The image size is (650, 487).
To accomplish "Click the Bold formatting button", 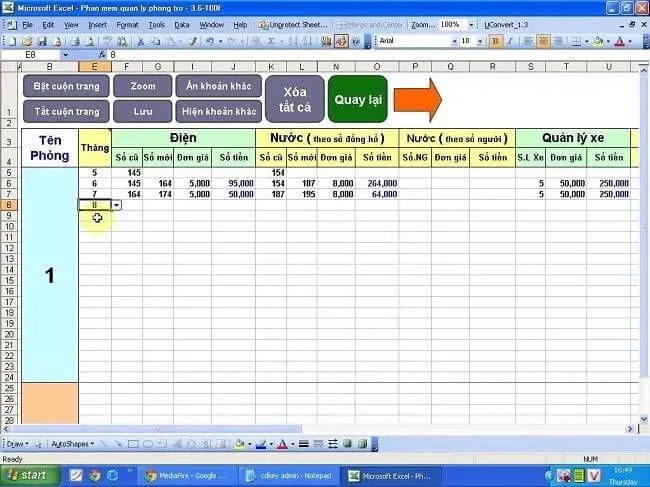I will [495, 41].
